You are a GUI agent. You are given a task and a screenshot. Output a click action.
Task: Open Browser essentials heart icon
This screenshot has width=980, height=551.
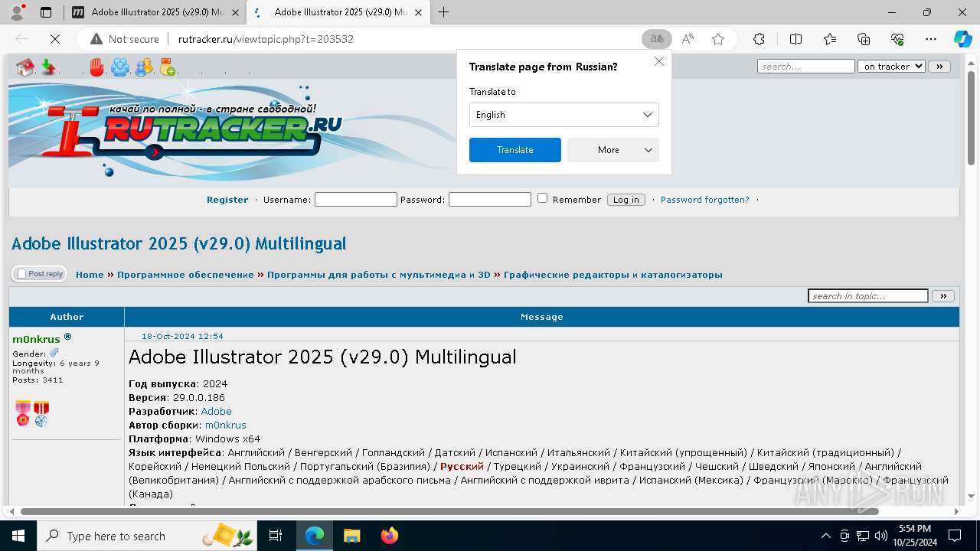tap(897, 39)
